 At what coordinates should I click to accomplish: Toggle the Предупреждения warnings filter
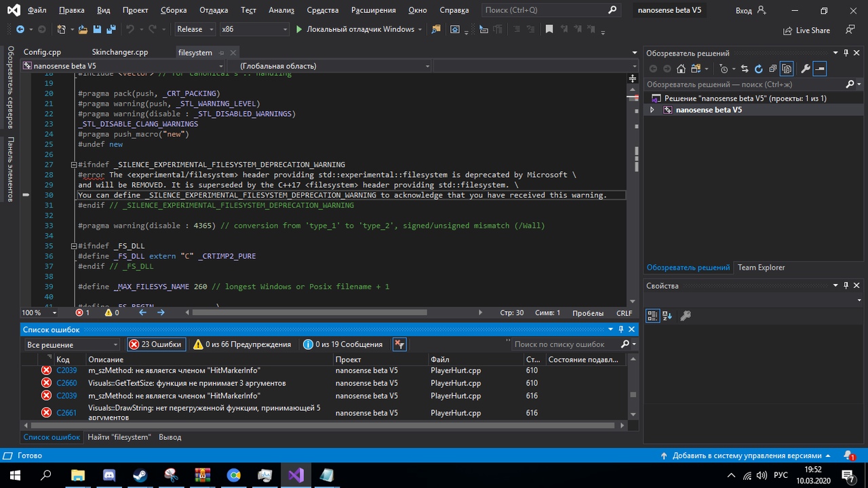(x=242, y=344)
